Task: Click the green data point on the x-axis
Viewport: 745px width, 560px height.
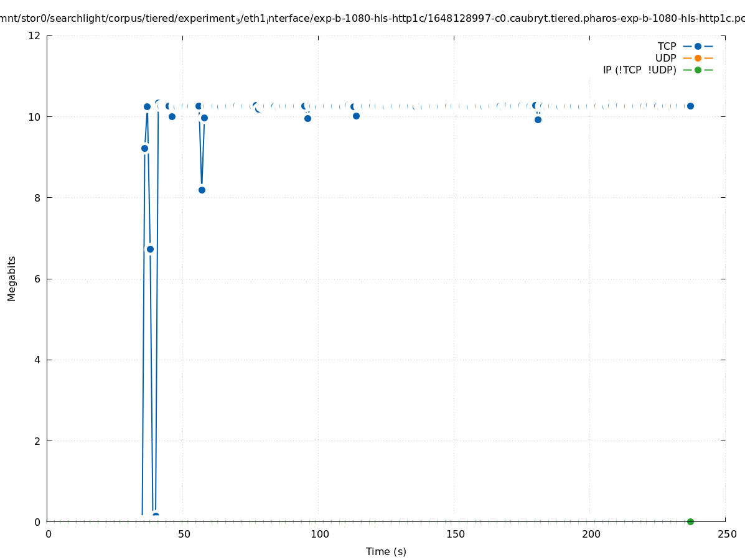Action: 690,521
